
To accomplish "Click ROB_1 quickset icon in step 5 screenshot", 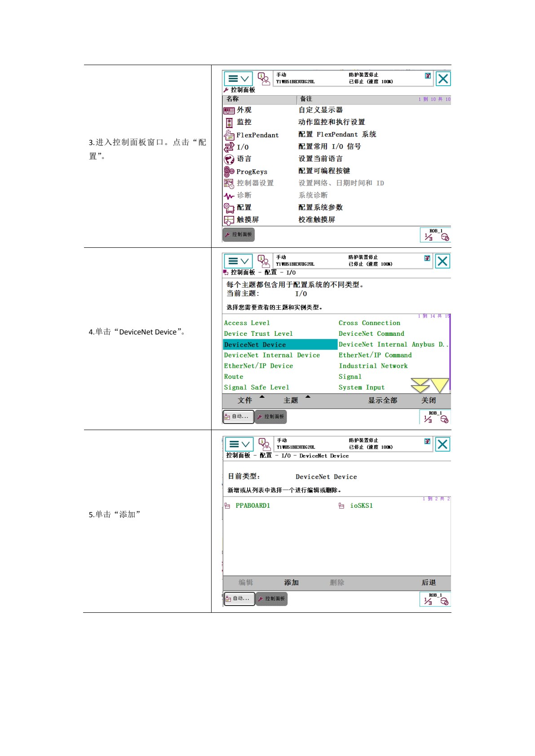I will coord(435,599).
